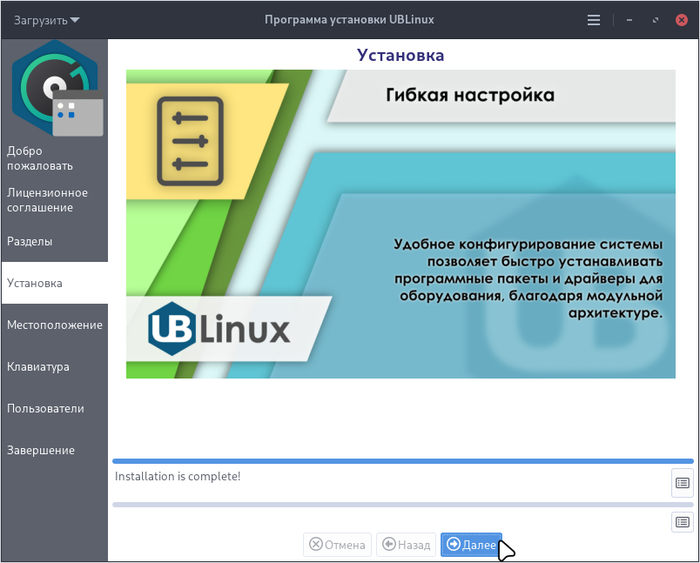Close the UBLinux installer window
Screen dimensions: 700x563
click(681, 20)
